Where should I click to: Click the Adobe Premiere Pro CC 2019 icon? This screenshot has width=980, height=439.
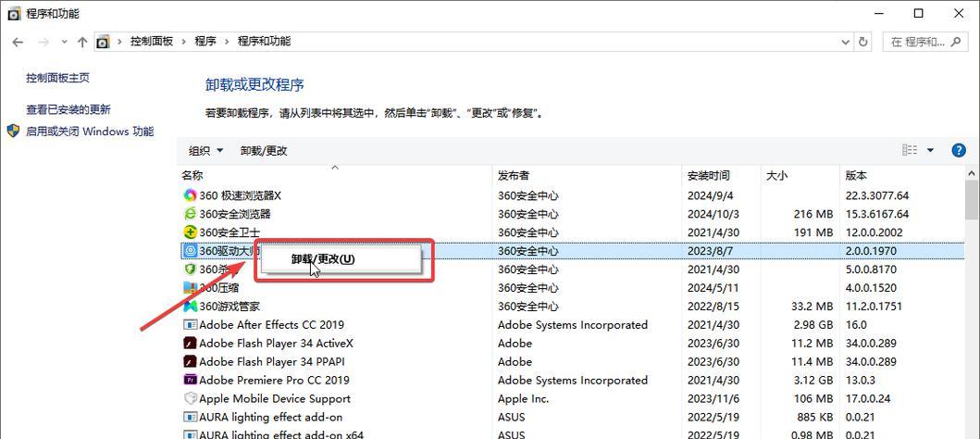click(190, 381)
